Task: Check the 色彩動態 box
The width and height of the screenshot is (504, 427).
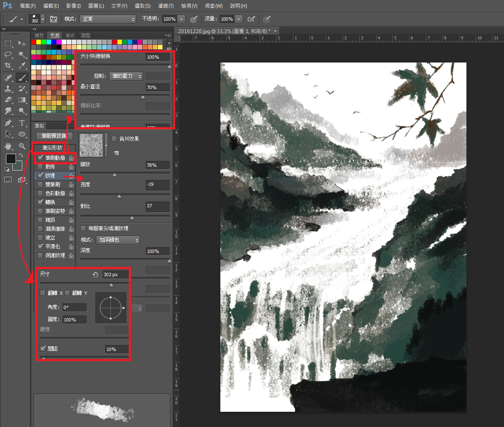Action: pyautogui.click(x=40, y=193)
